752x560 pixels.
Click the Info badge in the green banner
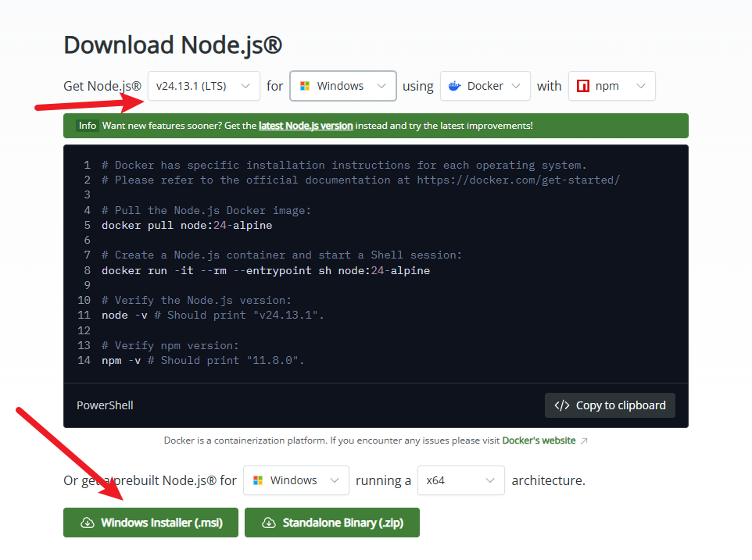tap(88, 126)
